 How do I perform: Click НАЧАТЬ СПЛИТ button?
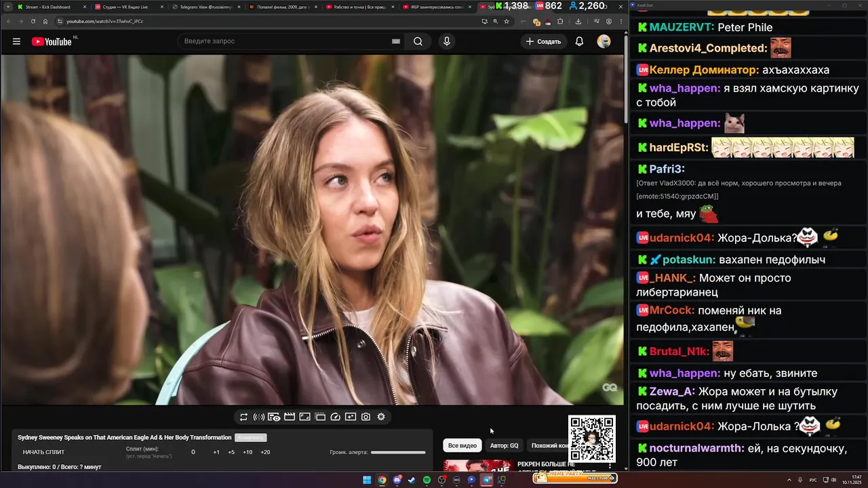43,452
